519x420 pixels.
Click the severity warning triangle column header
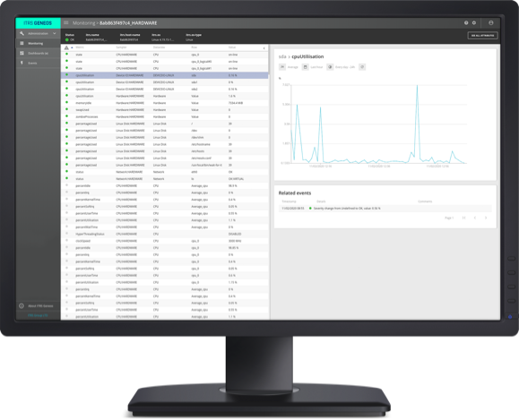point(66,47)
